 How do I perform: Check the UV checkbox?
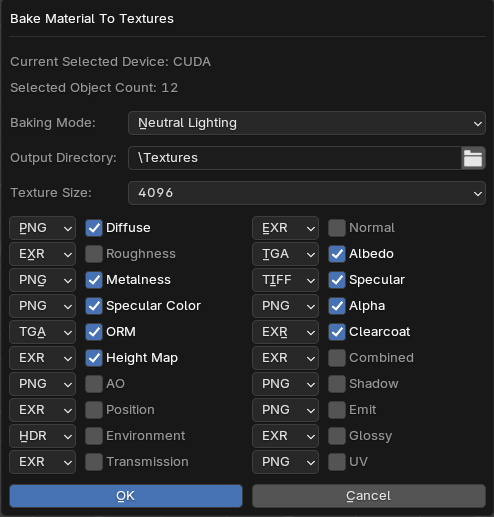point(337,462)
